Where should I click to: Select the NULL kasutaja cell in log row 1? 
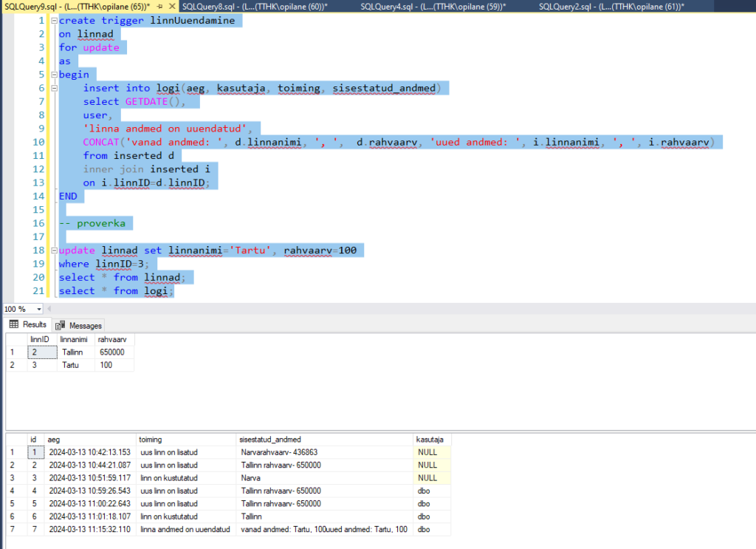point(432,452)
